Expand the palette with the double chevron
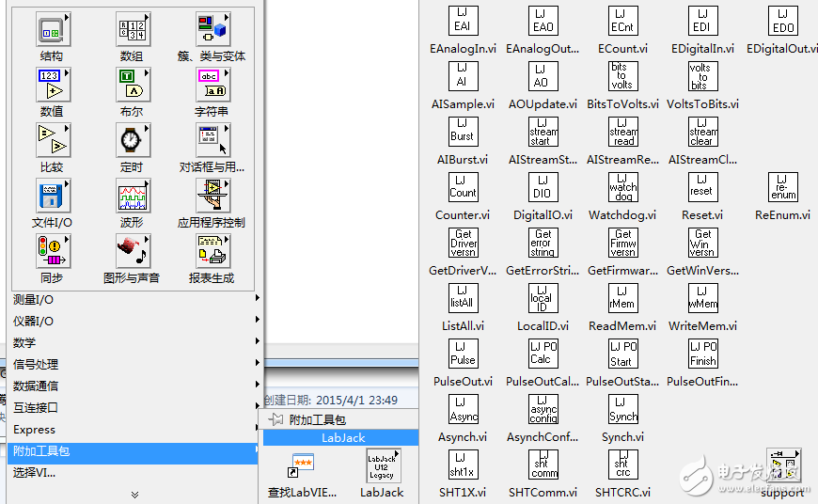Viewport: 818px width, 504px height. [134, 495]
